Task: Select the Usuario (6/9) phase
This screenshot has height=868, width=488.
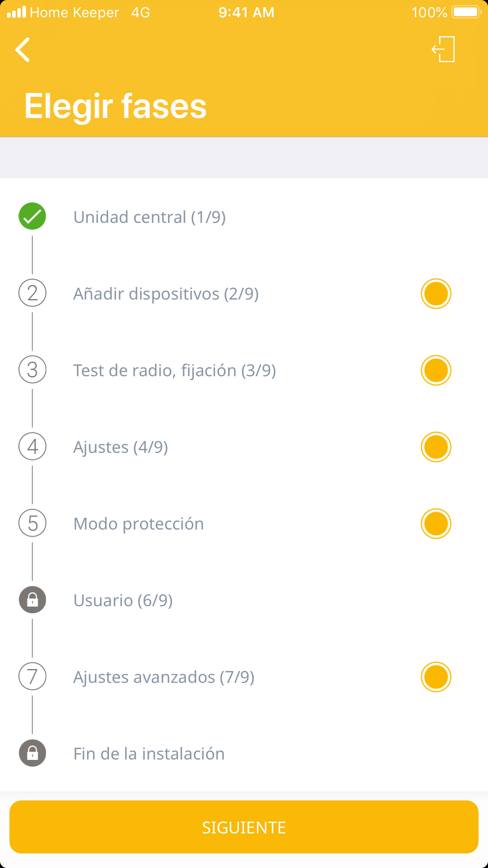Action: (x=123, y=600)
